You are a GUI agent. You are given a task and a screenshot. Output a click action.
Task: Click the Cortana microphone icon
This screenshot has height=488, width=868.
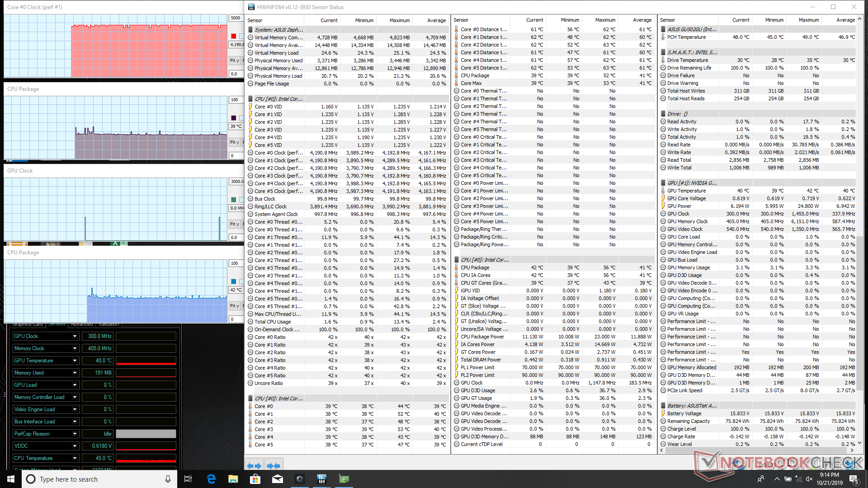click(168, 479)
